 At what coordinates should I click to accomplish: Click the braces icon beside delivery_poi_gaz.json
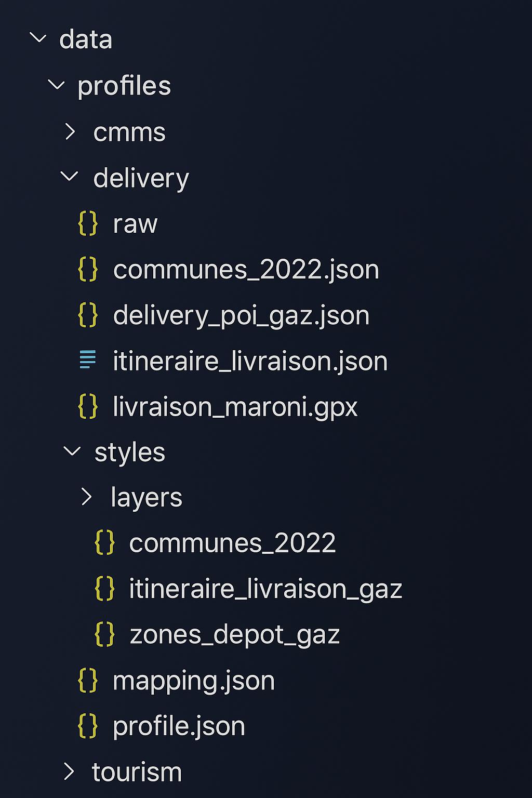coord(88,315)
